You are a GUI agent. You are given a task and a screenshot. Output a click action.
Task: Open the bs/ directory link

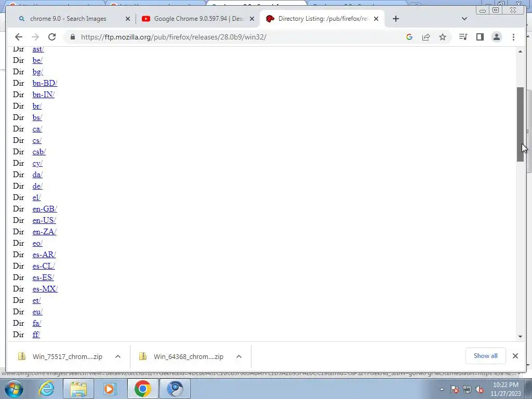click(37, 117)
